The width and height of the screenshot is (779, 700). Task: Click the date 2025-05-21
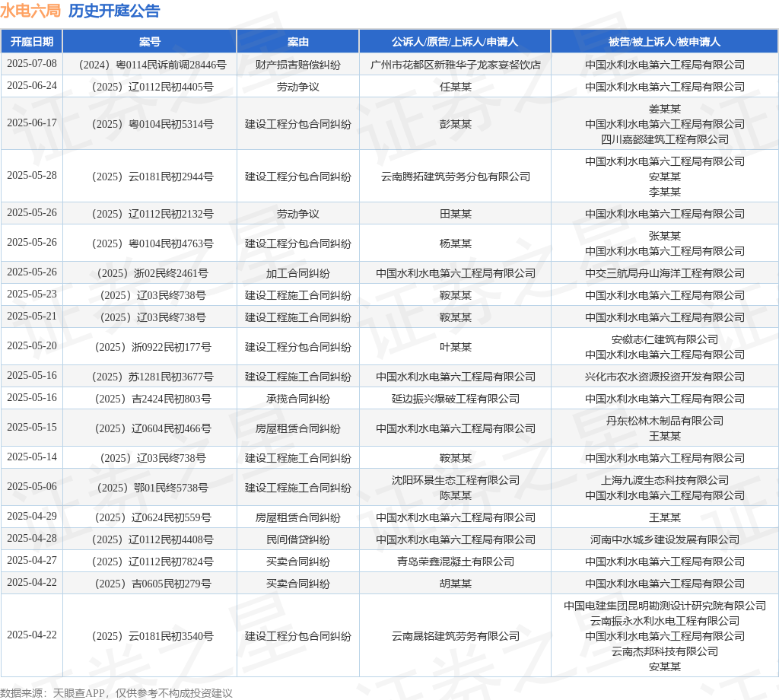(32, 316)
